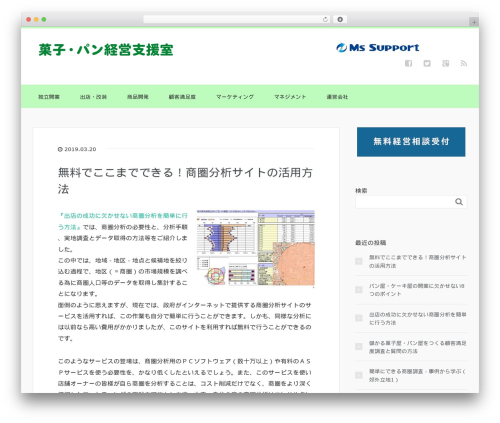Click the Ms Support logo

(x=377, y=48)
